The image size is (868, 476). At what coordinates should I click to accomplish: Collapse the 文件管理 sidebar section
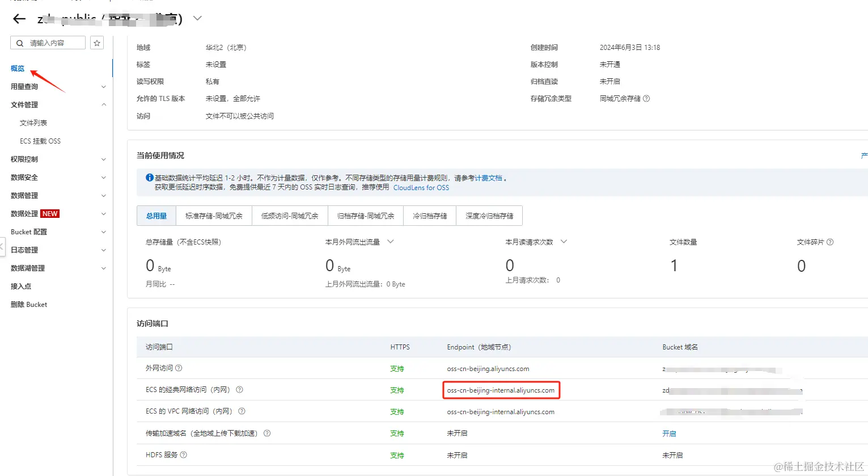[x=58, y=105]
